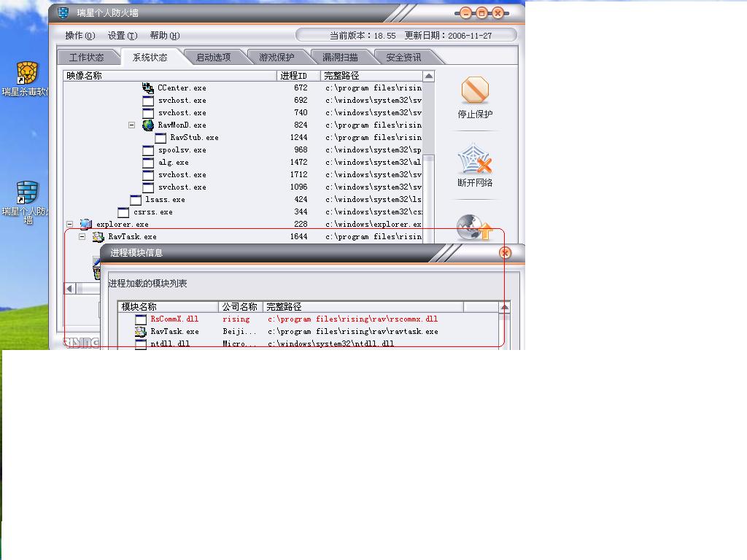Click the CCenter.exe process icon
This screenshot has height=560, width=747.
coord(147,88)
